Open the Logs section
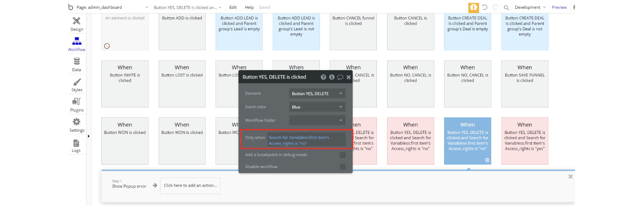Image resolution: width=644 pixels, height=210 pixels. (76, 146)
